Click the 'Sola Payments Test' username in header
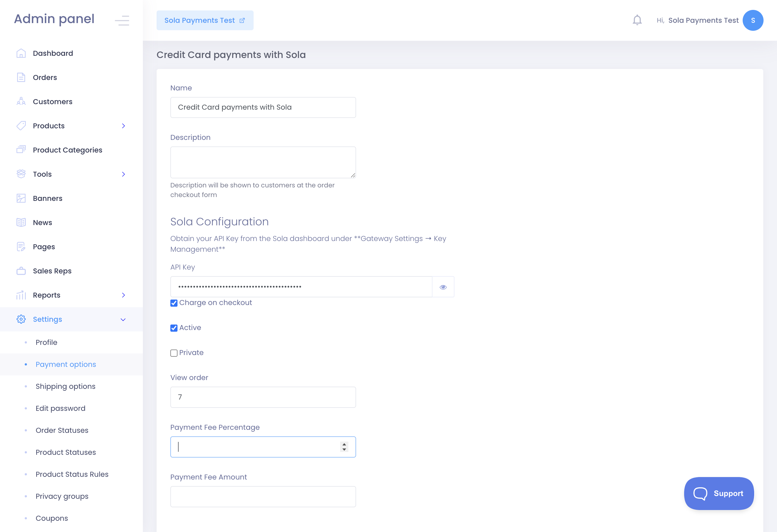 [703, 20]
